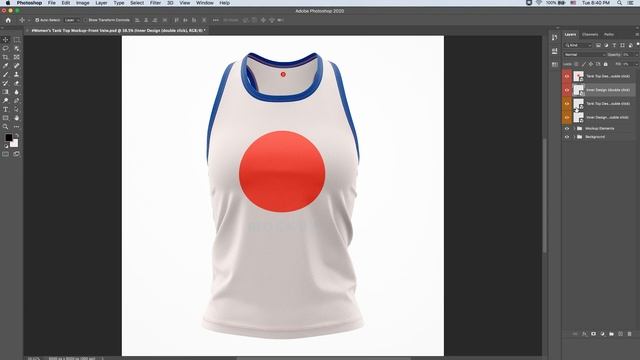This screenshot has width=640, height=360.
Task: Hide the Mockup Elements group
Action: pyautogui.click(x=567, y=129)
